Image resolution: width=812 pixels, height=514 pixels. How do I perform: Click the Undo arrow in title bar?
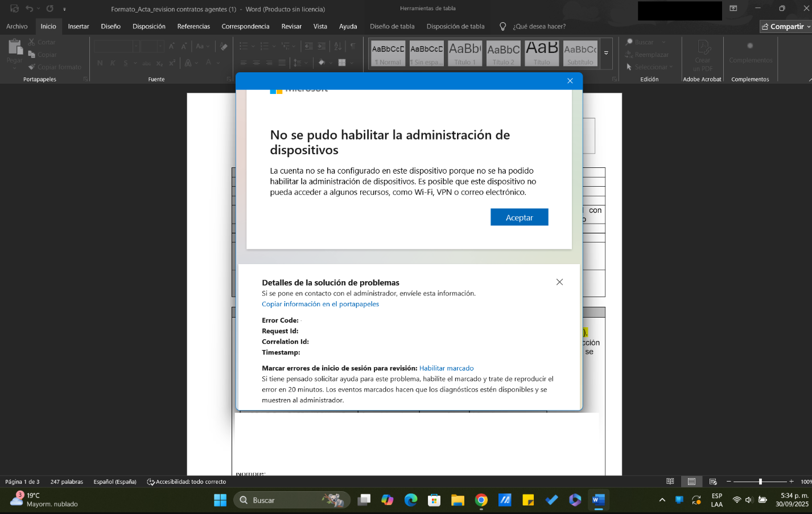(x=29, y=9)
